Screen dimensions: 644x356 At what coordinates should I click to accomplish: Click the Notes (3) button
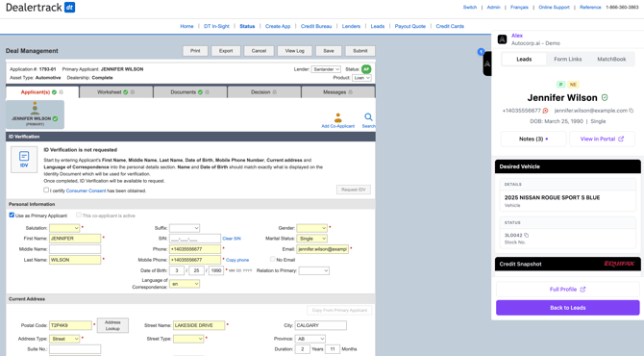point(533,139)
